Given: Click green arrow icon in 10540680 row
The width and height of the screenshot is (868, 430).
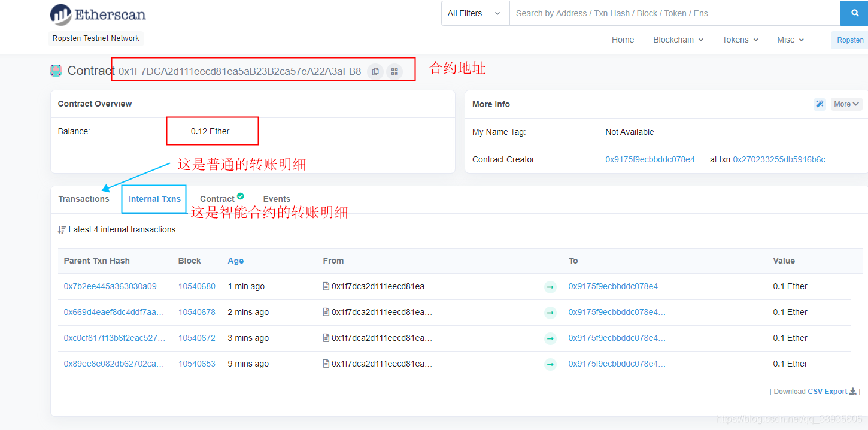Looking at the screenshot, I should (550, 287).
